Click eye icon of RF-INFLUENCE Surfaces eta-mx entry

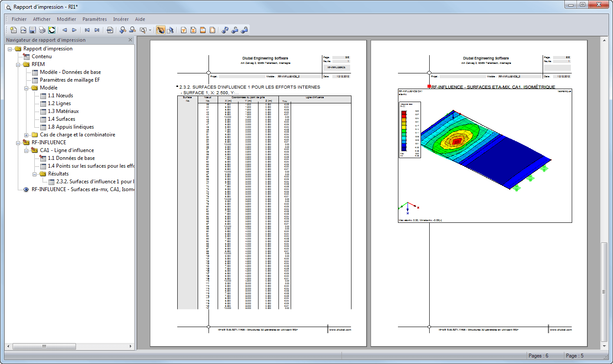26,189
